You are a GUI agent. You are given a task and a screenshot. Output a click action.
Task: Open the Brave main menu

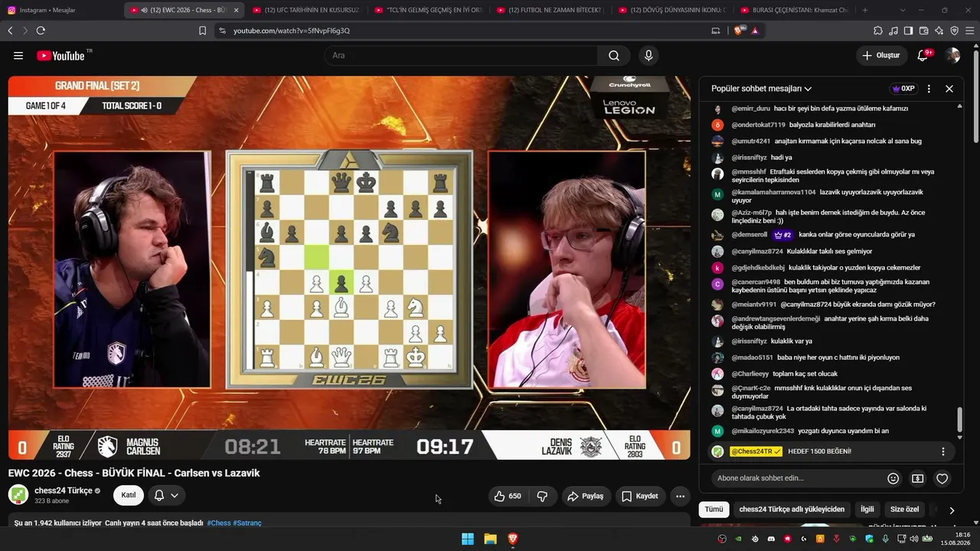pyautogui.click(x=970, y=31)
